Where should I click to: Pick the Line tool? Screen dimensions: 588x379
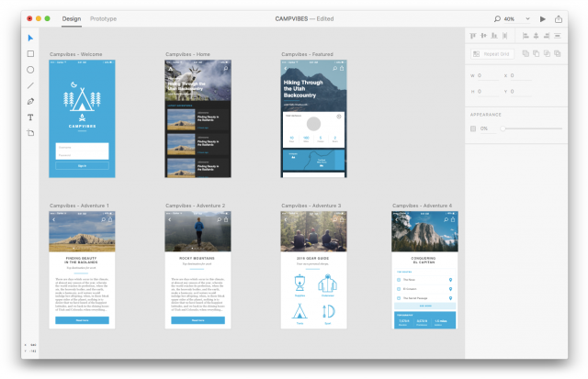tap(30, 85)
